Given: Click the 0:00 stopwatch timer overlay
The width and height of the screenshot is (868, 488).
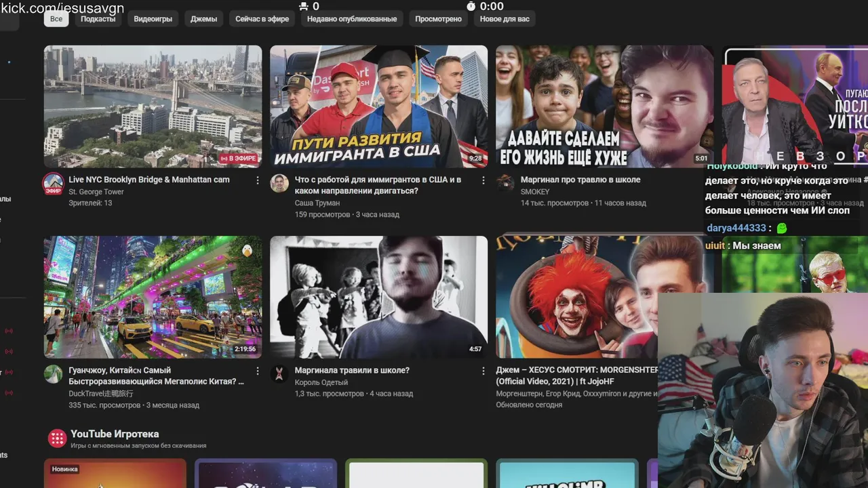Looking at the screenshot, I should pos(486,6).
